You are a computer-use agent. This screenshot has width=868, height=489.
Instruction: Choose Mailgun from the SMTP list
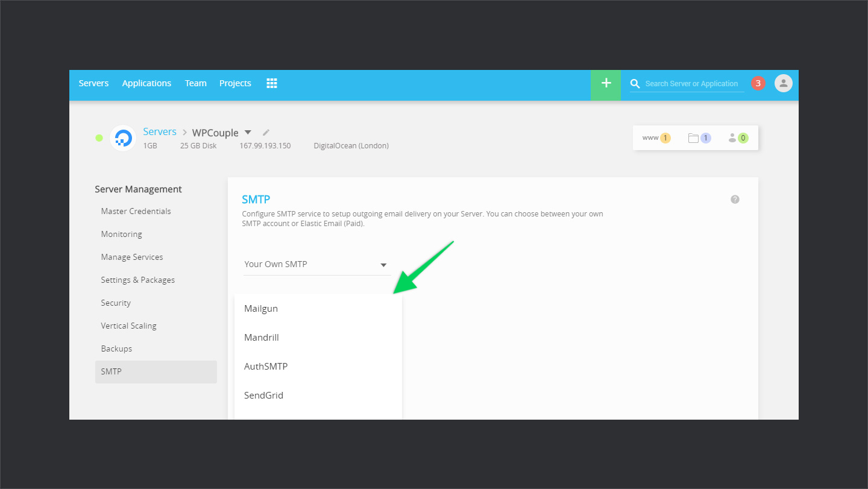coord(318,309)
